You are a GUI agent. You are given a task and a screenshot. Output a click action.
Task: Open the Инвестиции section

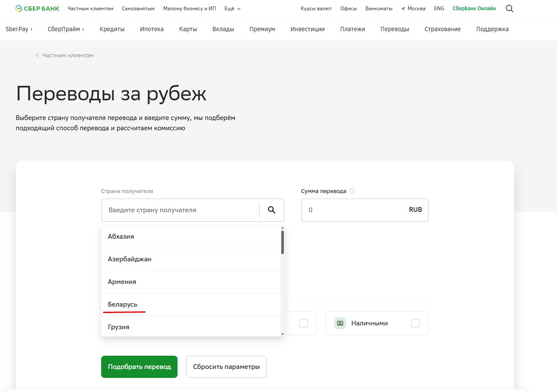pos(308,29)
